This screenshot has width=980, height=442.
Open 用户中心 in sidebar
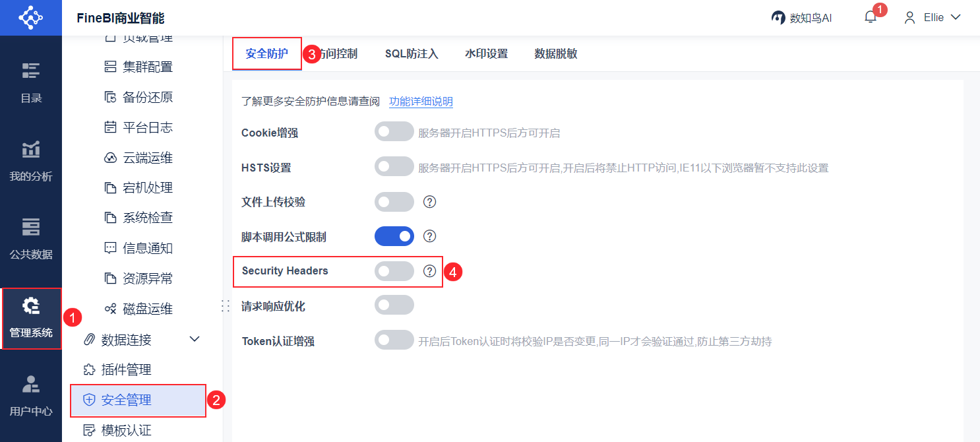pyautogui.click(x=31, y=395)
